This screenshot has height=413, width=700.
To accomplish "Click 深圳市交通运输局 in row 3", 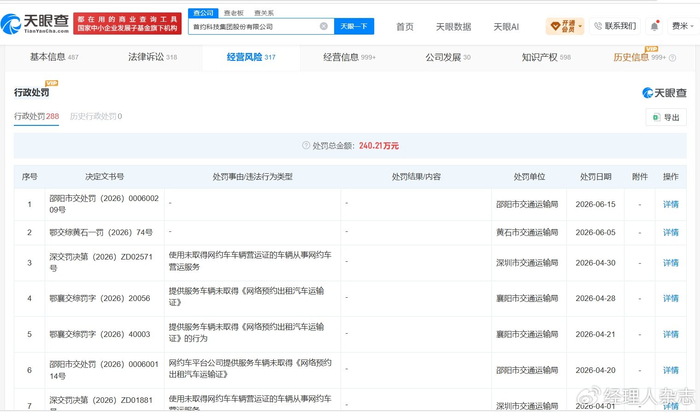I will tap(527, 263).
